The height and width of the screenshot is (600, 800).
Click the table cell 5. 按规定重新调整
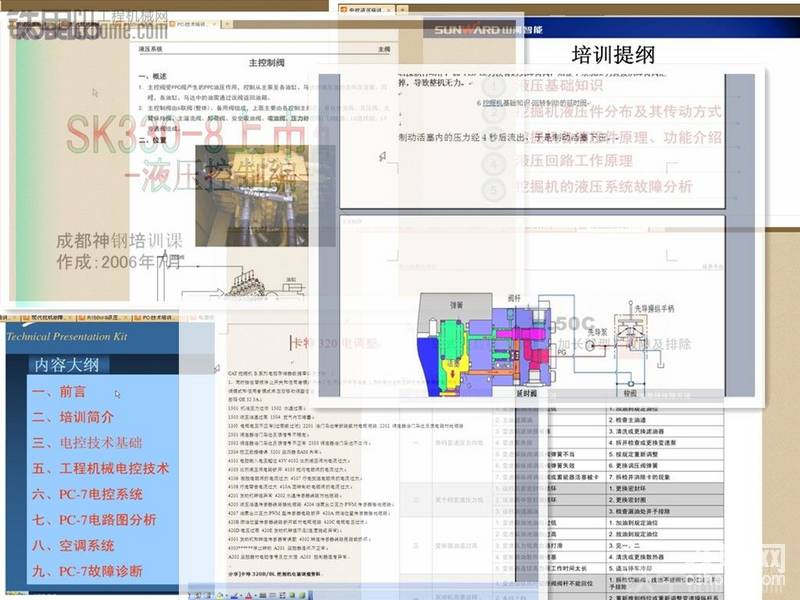click(666, 454)
